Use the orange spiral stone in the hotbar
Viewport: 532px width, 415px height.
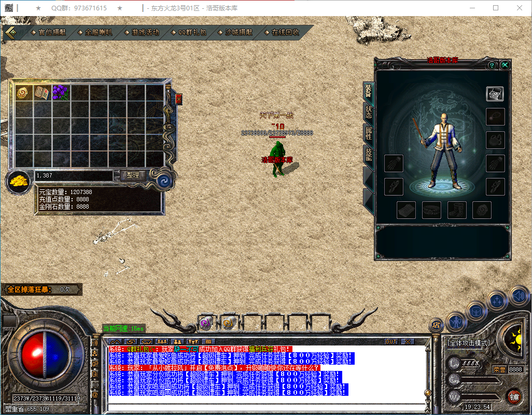[229, 322]
